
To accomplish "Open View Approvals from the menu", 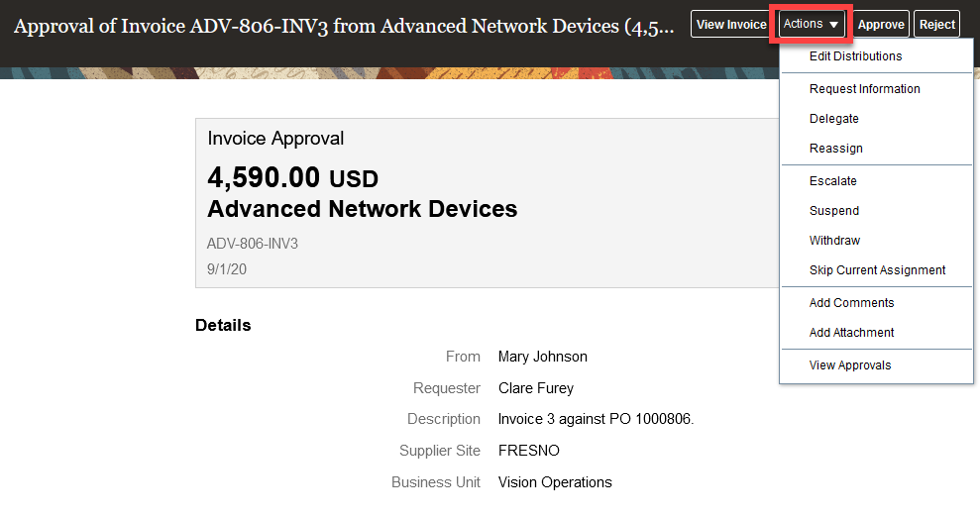I will 849,365.
